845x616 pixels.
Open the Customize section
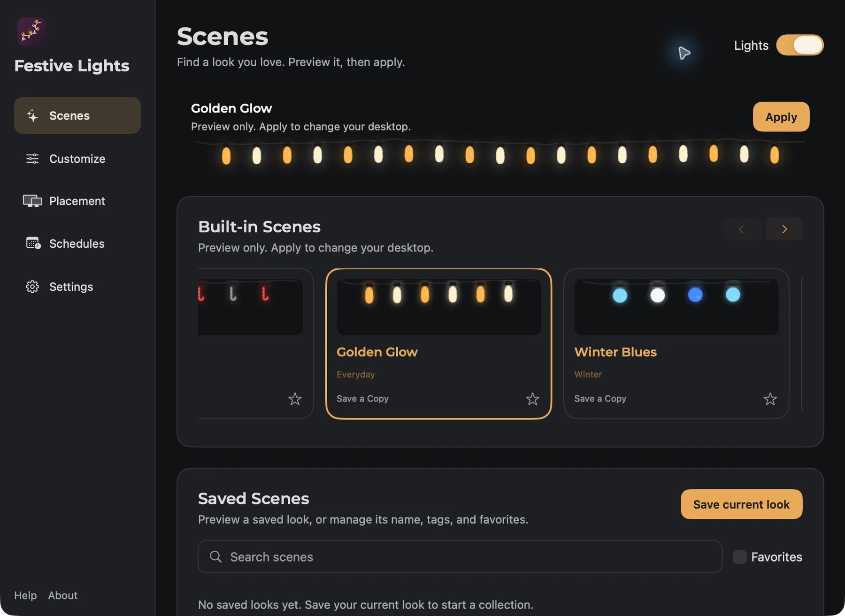click(77, 159)
